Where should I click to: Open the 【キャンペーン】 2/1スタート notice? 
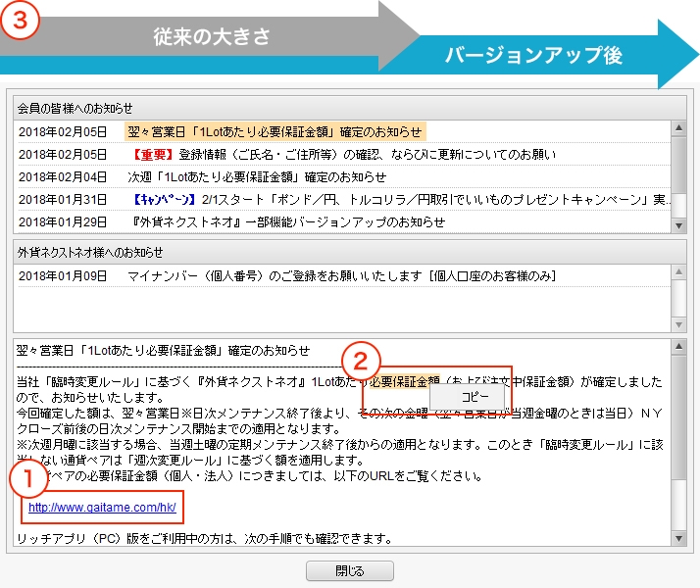coord(392,199)
